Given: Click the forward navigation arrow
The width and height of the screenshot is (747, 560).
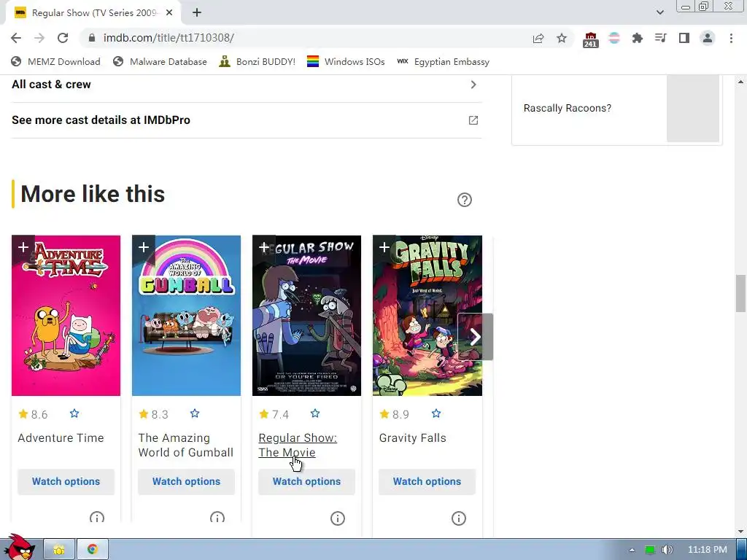Looking at the screenshot, I should tap(39, 38).
